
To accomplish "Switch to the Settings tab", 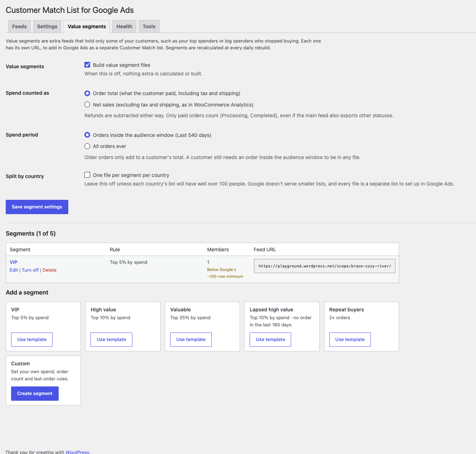I will point(47,26).
